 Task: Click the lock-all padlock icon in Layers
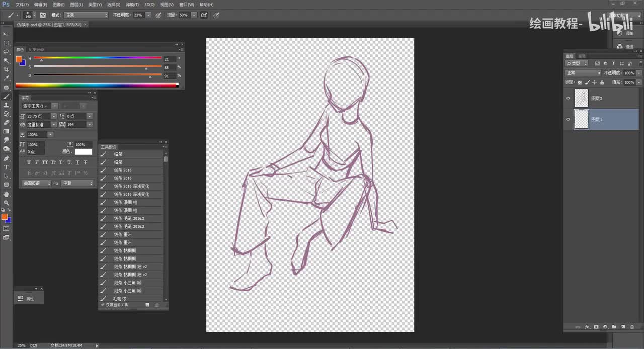602,82
